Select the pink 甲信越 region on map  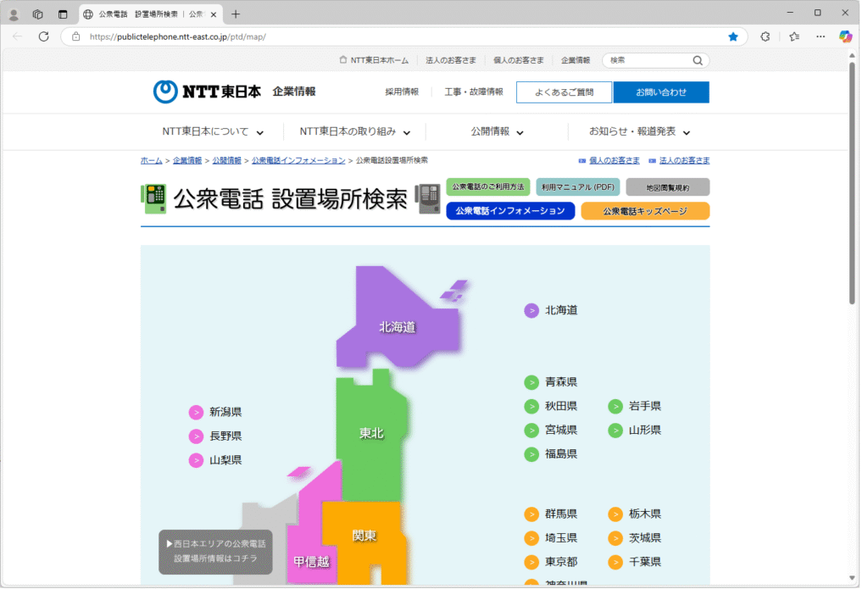pyautogui.click(x=312, y=561)
